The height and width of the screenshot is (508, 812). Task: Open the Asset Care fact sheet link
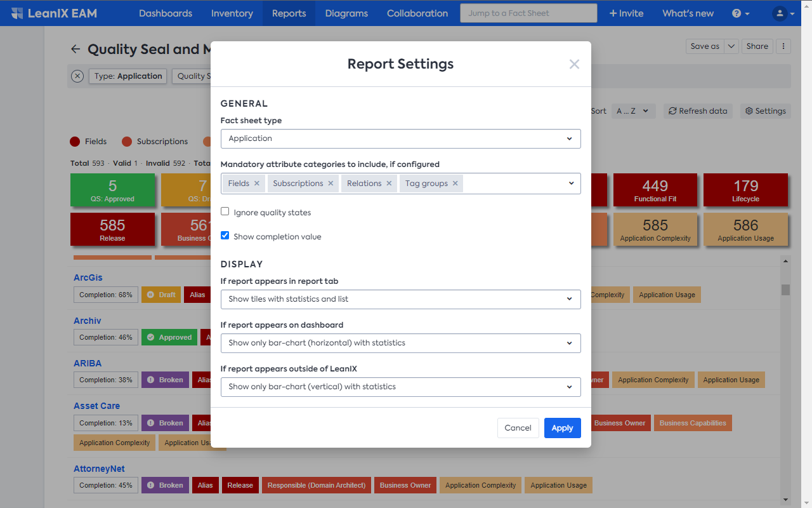[97, 406]
